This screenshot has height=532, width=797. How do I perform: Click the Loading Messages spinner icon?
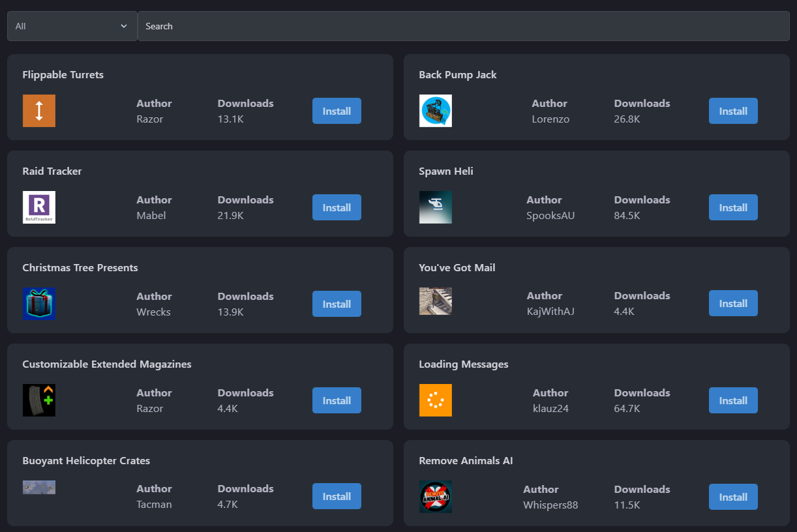click(435, 400)
